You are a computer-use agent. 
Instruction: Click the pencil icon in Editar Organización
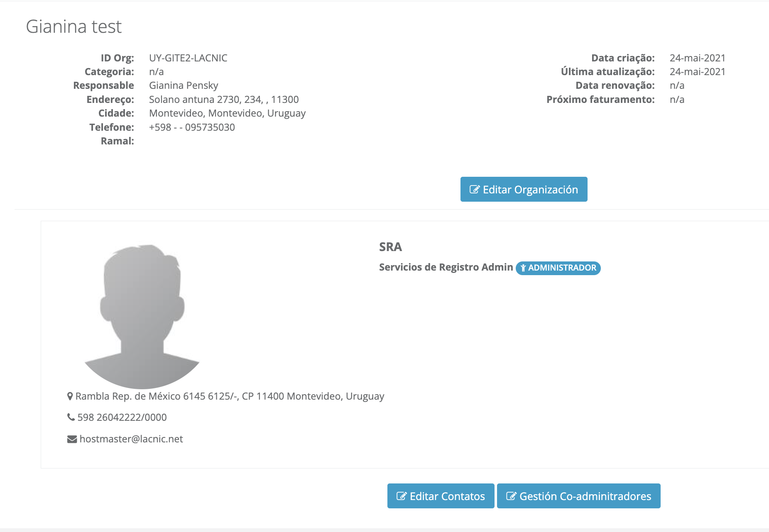tap(474, 190)
